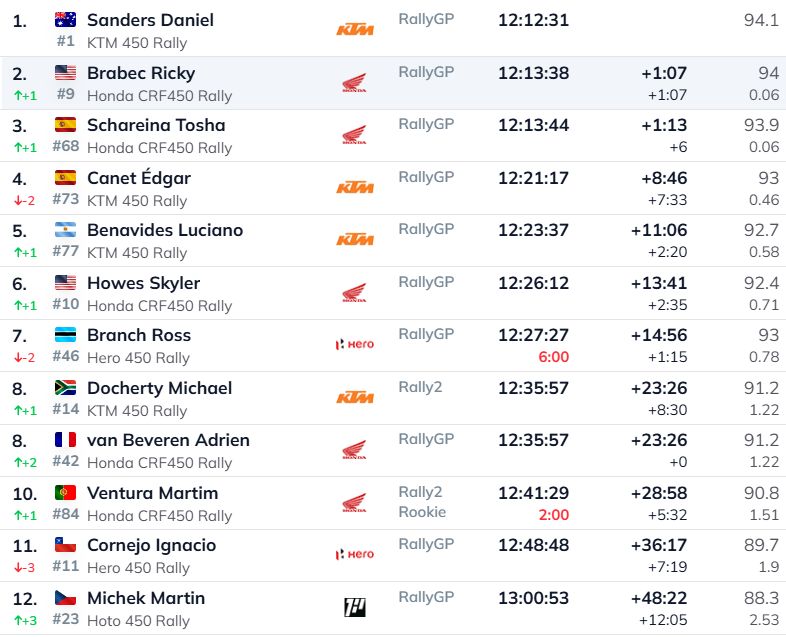This screenshot has width=786, height=637.
Task: Click the Honda logo beside Brabec Ricky
Action: tap(354, 84)
